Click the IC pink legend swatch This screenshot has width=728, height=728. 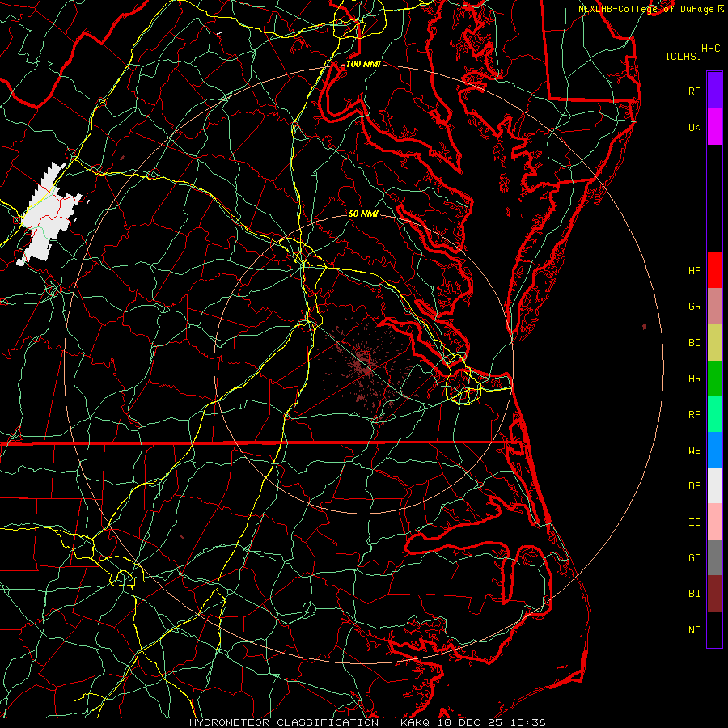(x=714, y=522)
